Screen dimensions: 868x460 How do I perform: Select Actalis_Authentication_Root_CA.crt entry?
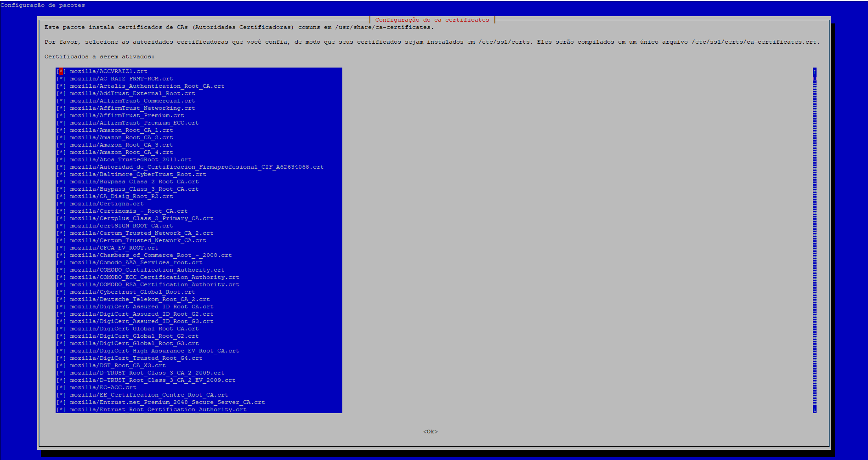[x=147, y=86]
